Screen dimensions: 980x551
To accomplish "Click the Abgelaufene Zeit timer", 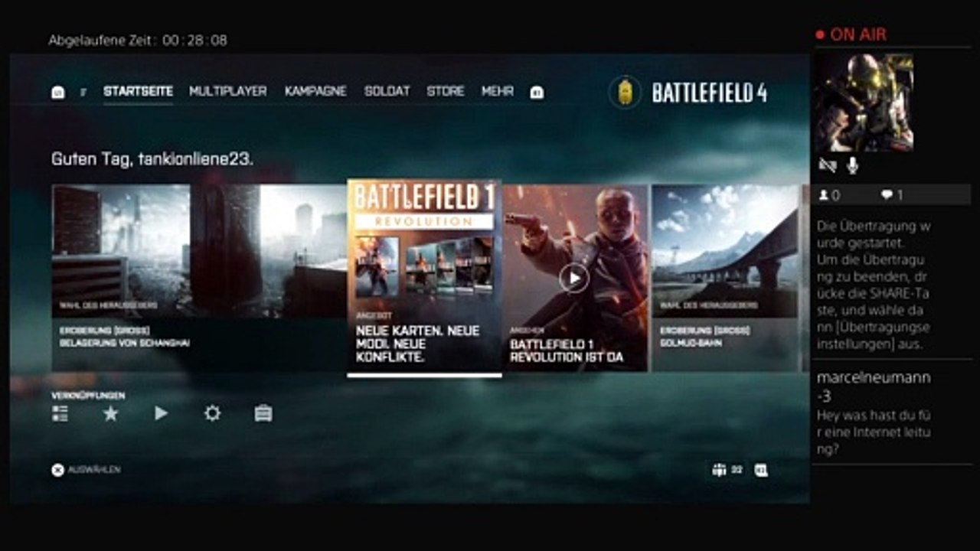I will click(x=138, y=40).
